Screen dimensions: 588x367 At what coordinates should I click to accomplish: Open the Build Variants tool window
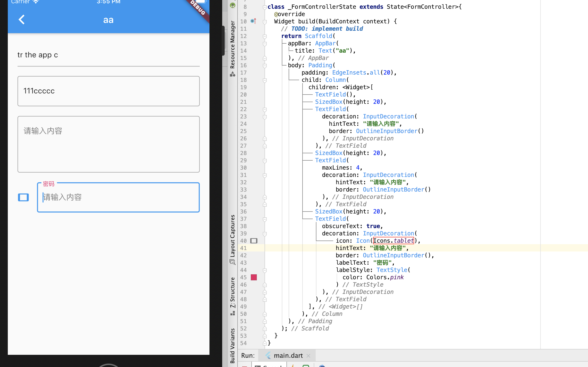[233, 346]
